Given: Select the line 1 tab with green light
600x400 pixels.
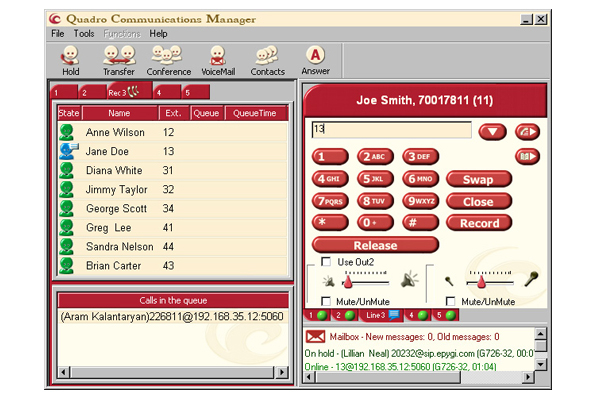Looking at the screenshot, I should [x=317, y=315].
